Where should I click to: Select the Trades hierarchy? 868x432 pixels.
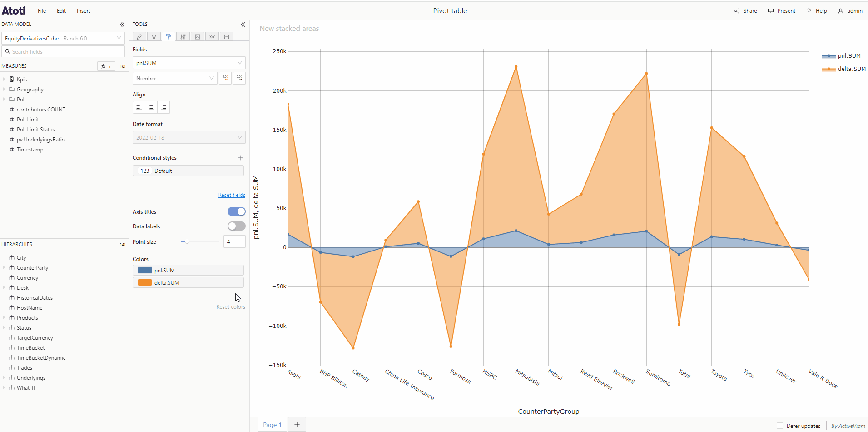pos(25,367)
